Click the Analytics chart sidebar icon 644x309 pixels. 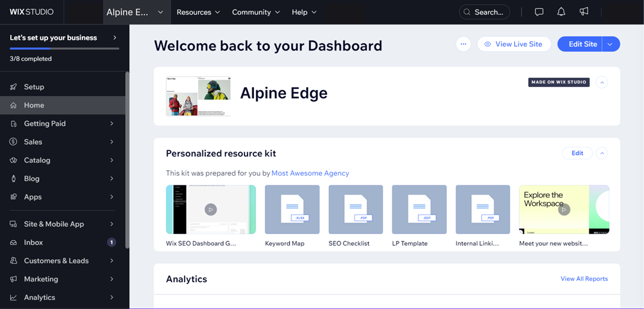pos(13,298)
